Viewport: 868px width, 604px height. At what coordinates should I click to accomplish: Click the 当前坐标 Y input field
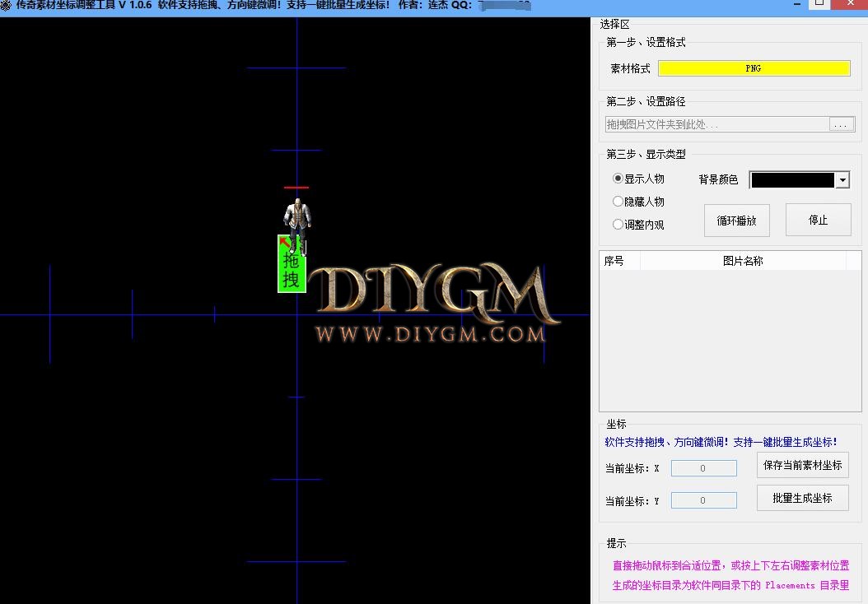[x=703, y=500]
